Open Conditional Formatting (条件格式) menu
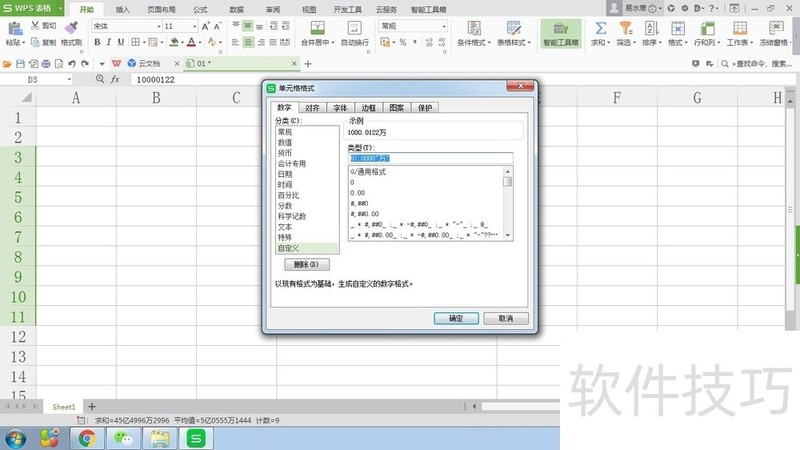Screen dimensions: 800x450 click(474, 34)
